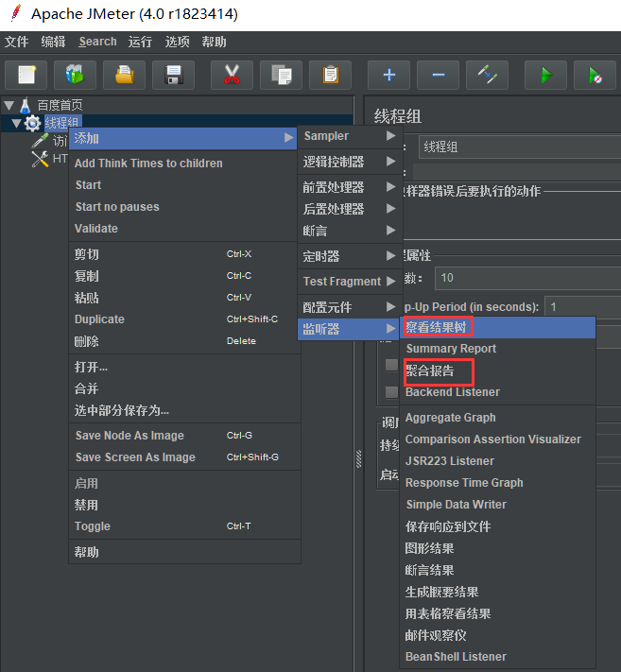Click the thread group name field 线程组
The image size is (621, 672).
point(520,147)
